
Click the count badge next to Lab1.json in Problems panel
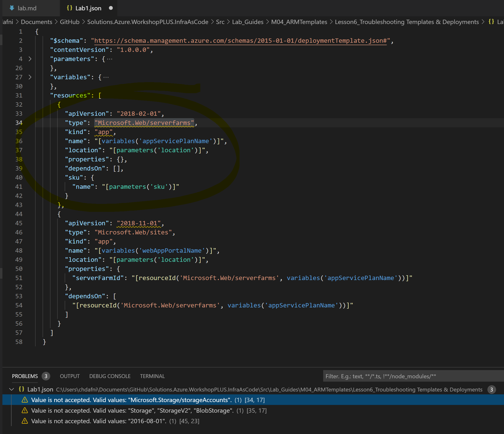click(491, 389)
